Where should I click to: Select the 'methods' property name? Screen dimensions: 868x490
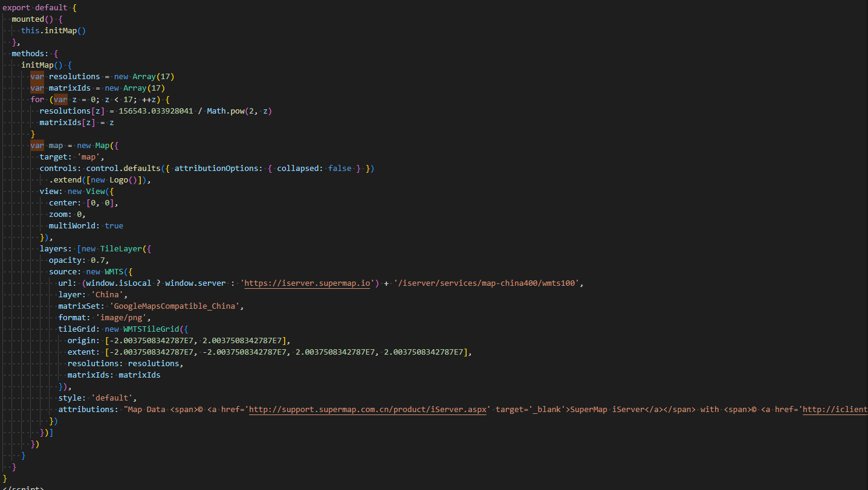point(28,53)
